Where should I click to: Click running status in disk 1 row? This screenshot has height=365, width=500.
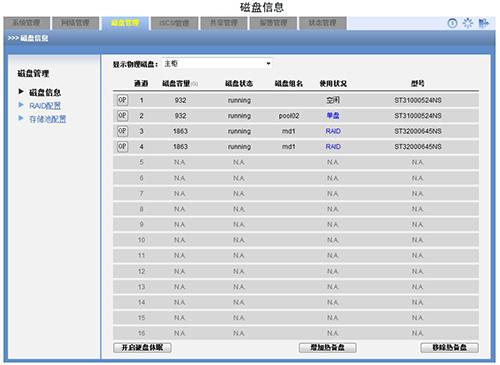click(239, 100)
